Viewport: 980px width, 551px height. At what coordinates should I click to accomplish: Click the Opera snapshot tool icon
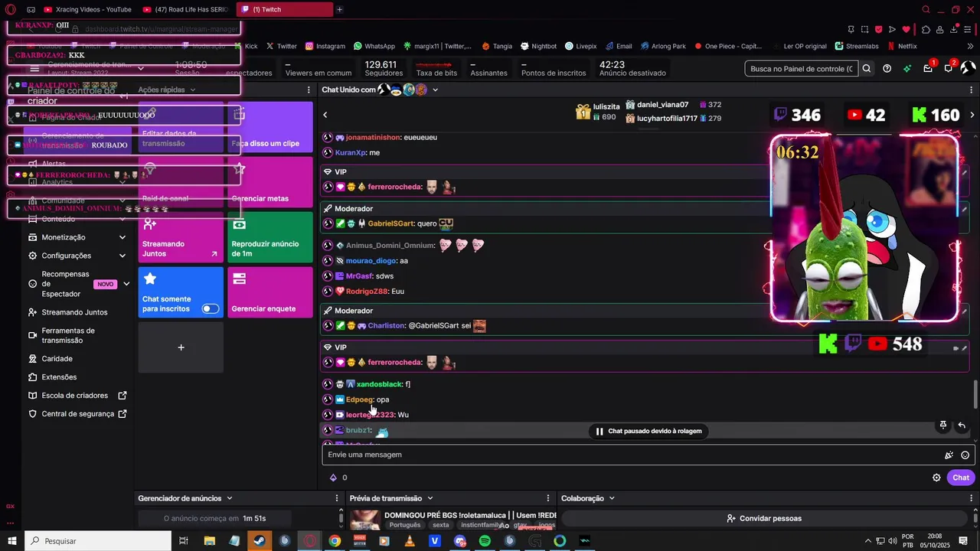click(864, 29)
